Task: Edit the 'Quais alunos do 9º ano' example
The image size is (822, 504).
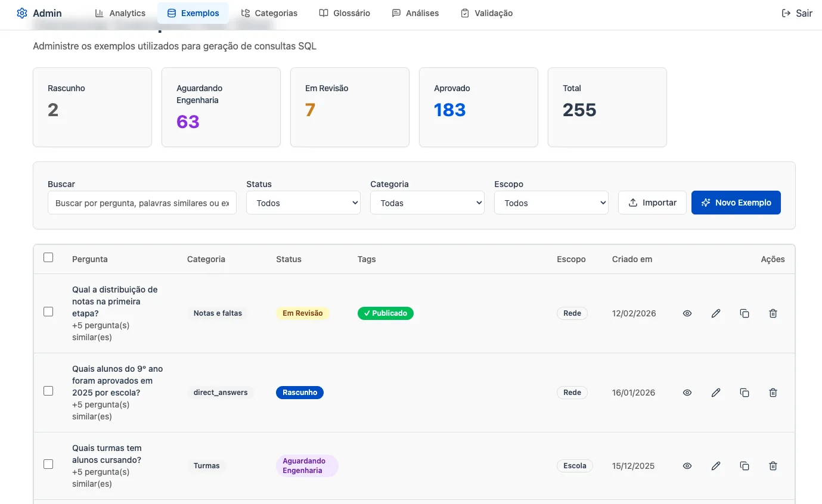Action: pos(716,393)
